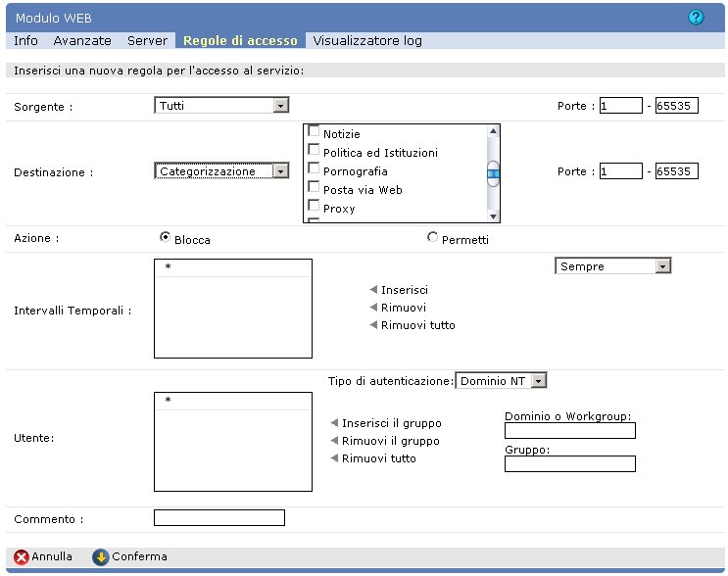This screenshot has width=728, height=576.
Task: Open the help question mark icon
Action: (697, 17)
